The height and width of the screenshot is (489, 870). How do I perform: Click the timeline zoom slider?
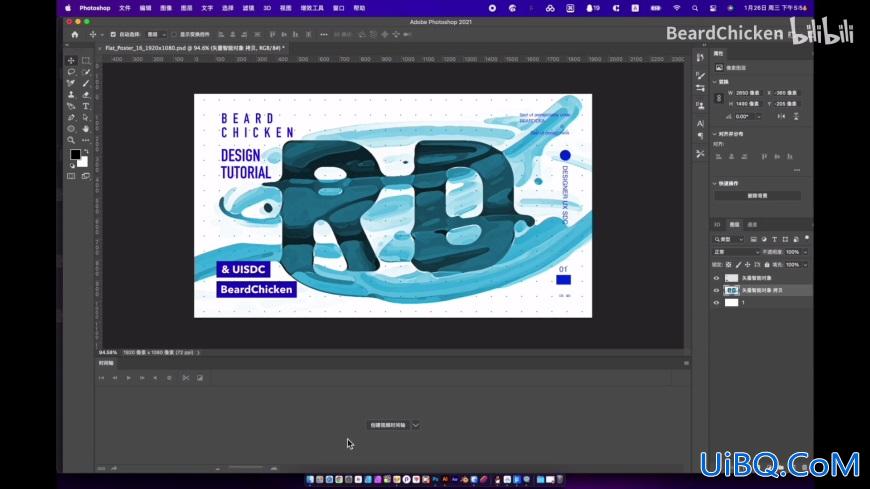246,468
